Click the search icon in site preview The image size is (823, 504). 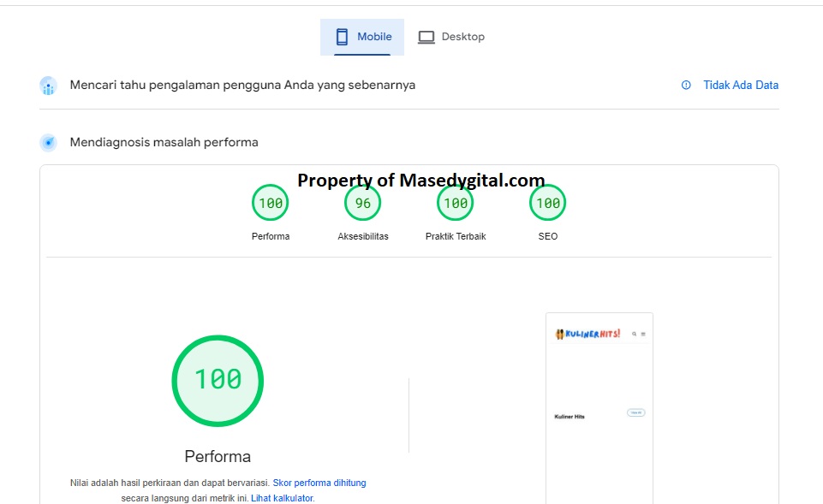[634, 334]
